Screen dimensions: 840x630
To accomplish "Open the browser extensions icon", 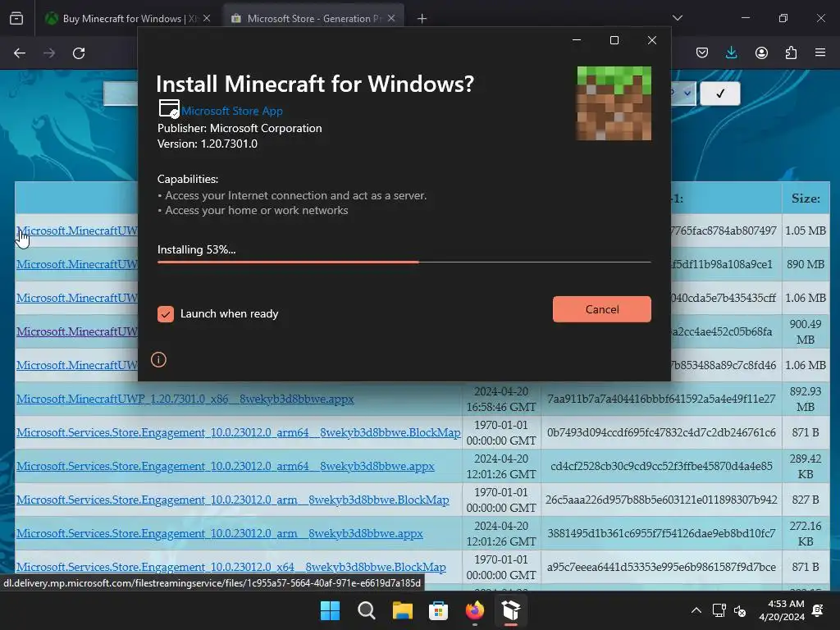I will tap(791, 52).
